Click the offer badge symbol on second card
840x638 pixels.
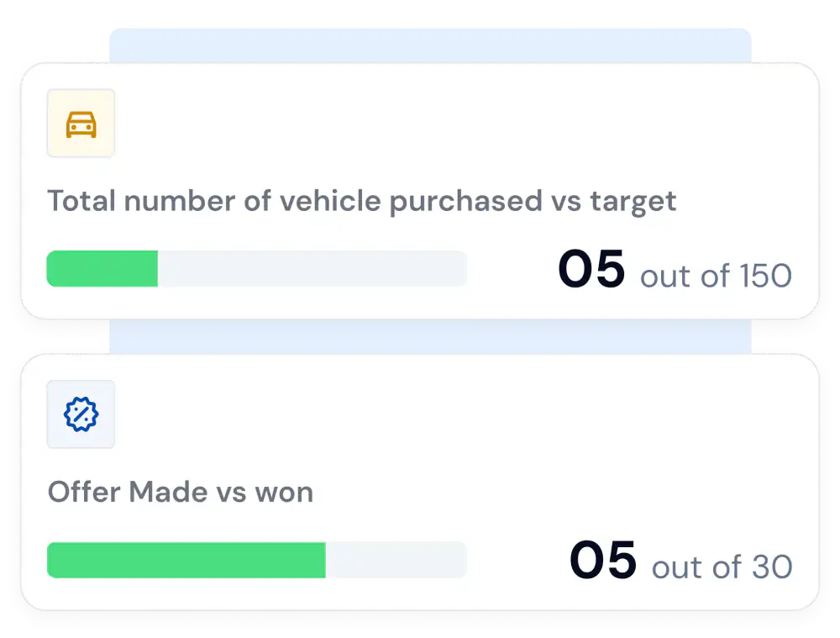point(81,414)
